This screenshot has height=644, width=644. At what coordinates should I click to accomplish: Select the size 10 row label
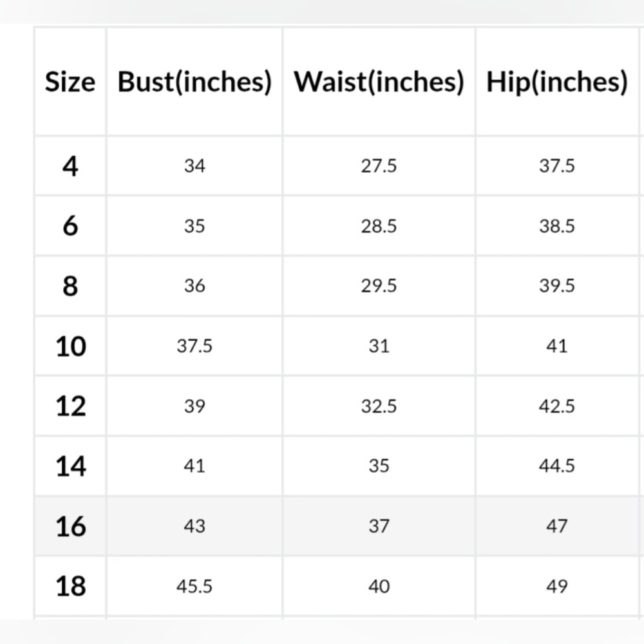(x=71, y=346)
